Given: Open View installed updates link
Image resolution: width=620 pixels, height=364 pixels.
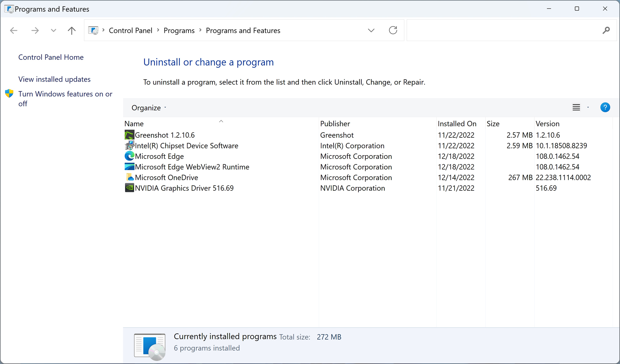Looking at the screenshot, I should (54, 79).
